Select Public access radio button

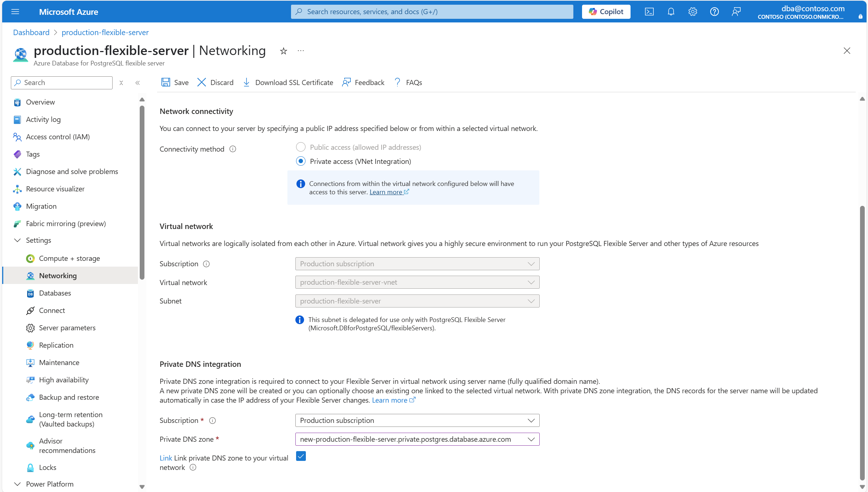pyautogui.click(x=300, y=147)
